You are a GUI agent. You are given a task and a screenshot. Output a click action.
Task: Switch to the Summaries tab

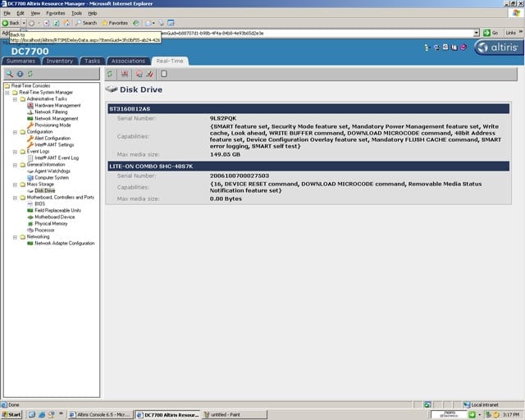(x=21, y=61)
